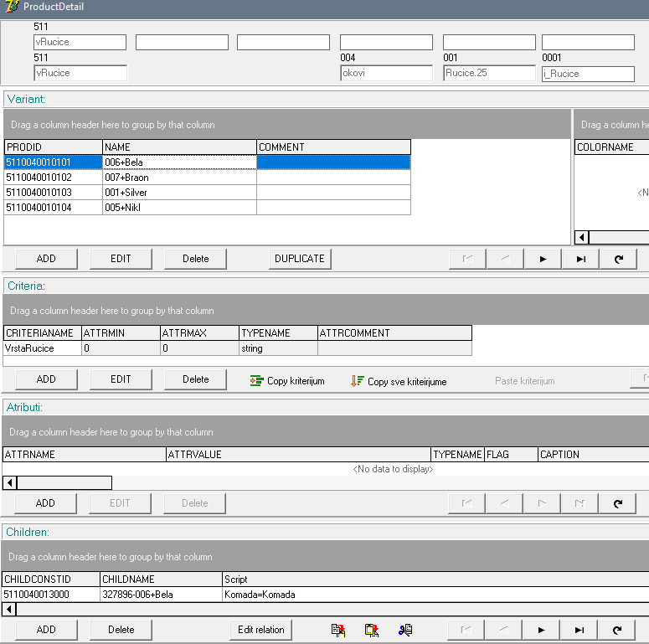Click DUPLICATE variant button

coord(300,259)
